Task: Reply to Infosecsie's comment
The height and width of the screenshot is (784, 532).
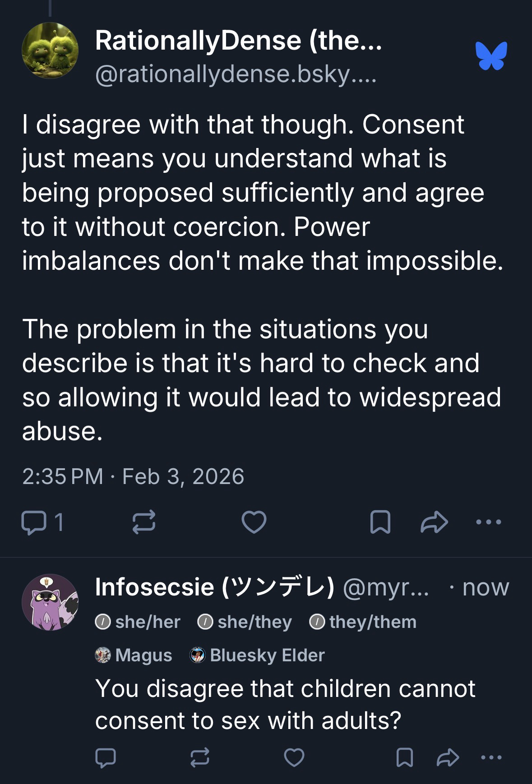Action: click(x=106, y=757)
